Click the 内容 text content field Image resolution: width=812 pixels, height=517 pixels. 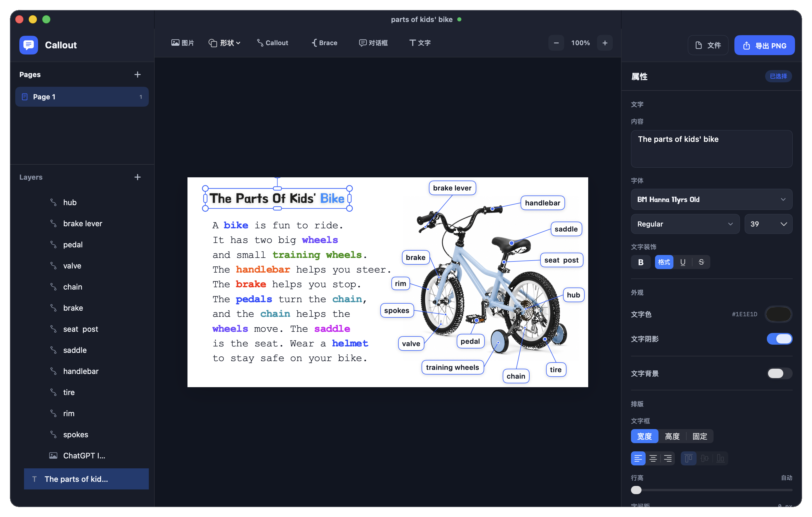pyautogui.click(x=712, y=149)
